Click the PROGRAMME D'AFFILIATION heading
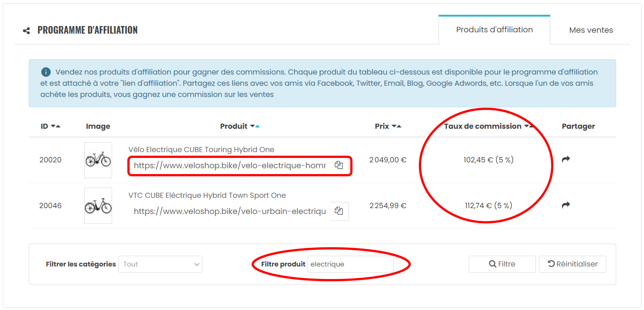 (87, 30)
